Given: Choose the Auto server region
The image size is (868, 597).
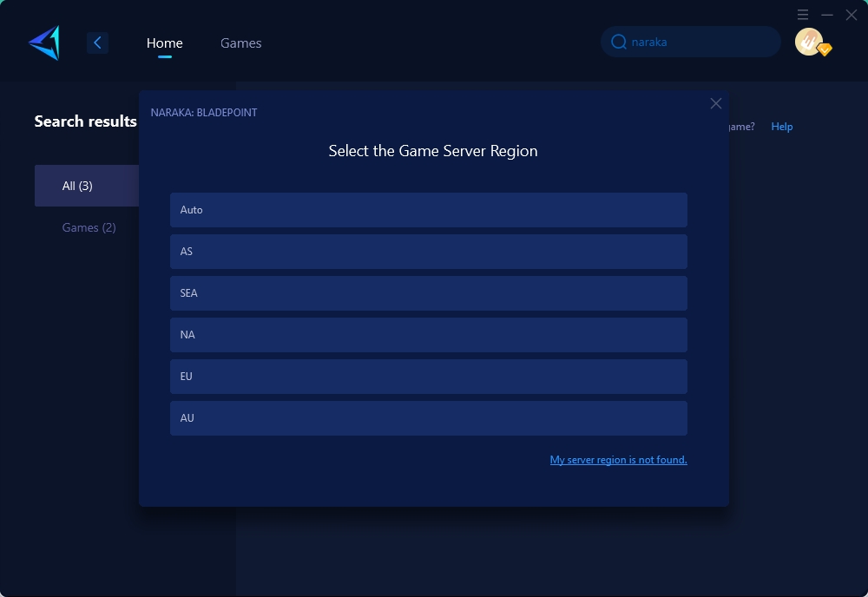Looking at the screenshot, I should click(429, 210).
